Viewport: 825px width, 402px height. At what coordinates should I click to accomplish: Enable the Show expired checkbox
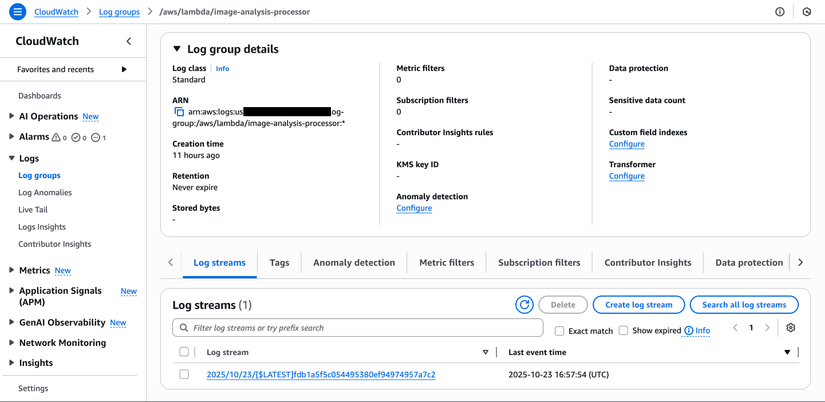pos(623,330)
